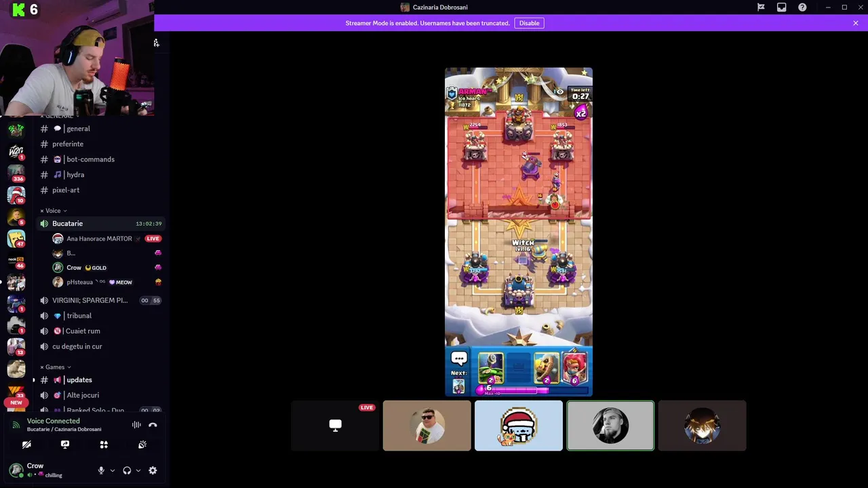The width and height of the screenshot is (868, 488).
Task: Open Santa-hat server icon with 10 badge
Action: coord(16,195)
